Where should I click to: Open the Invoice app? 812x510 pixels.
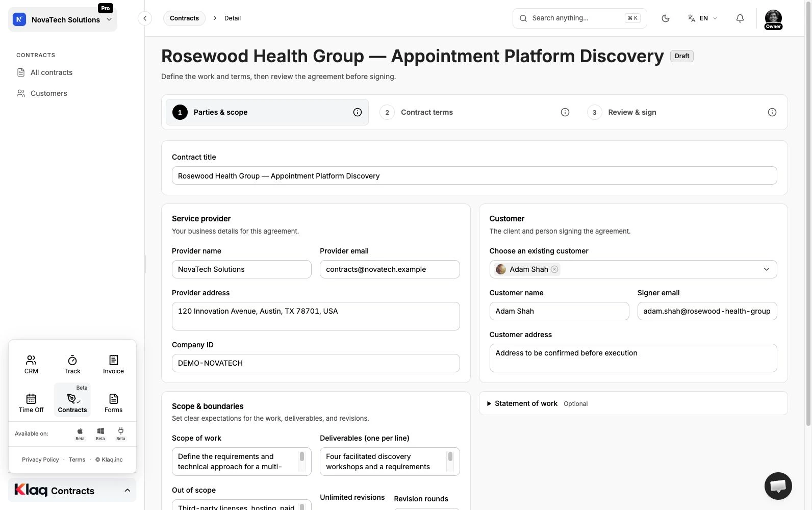pos(113,364)
